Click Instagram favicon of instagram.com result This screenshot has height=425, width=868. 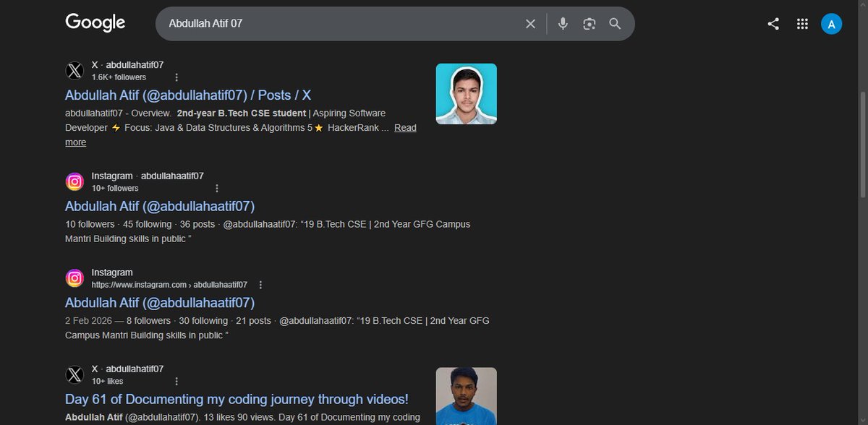(75, 278)
